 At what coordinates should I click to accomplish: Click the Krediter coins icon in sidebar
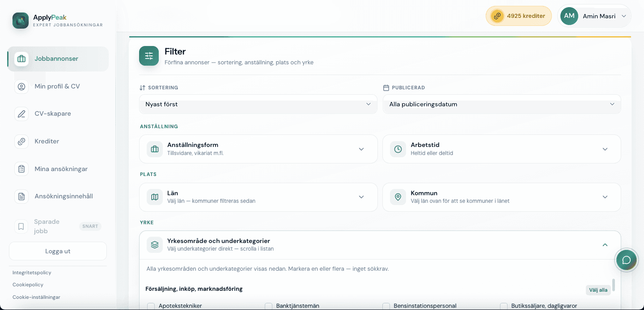[x=21, y=142]
